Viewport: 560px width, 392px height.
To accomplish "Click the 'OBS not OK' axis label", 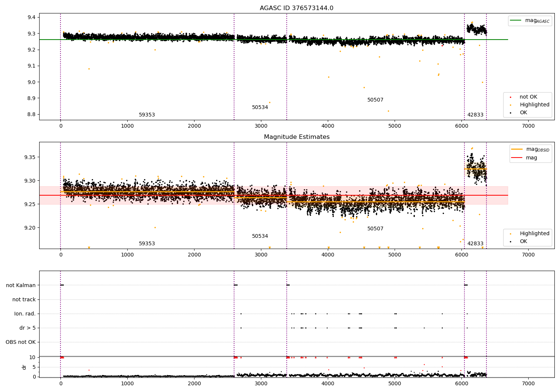I will tap(21, 342).
